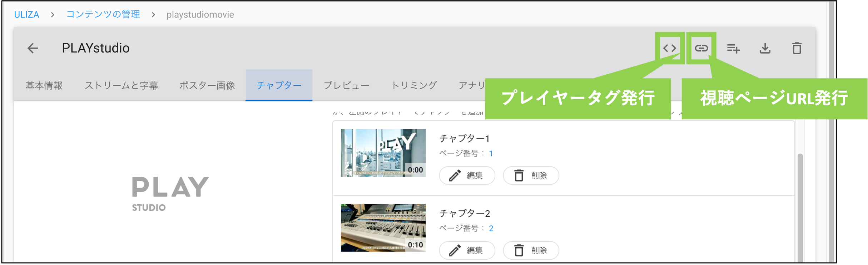868x265 pixels.
Task: Open the partially hidden アナリ tab
Action: [472, 85]
